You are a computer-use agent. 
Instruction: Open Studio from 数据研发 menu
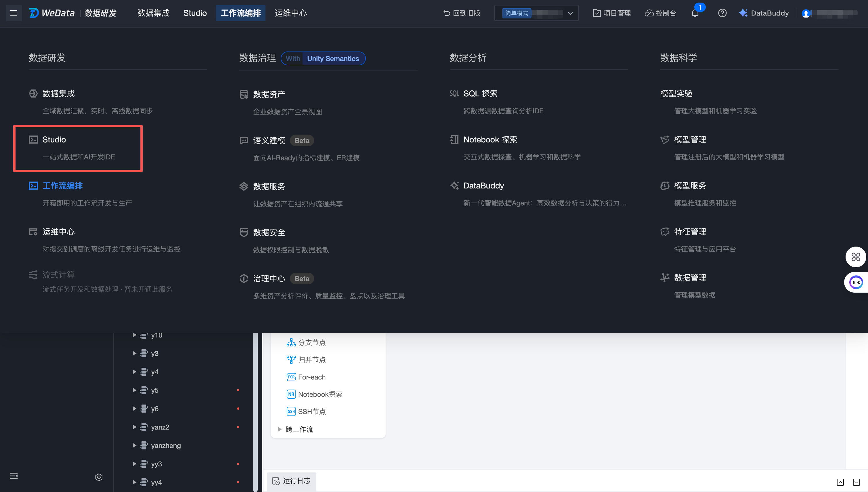point(54,140)
